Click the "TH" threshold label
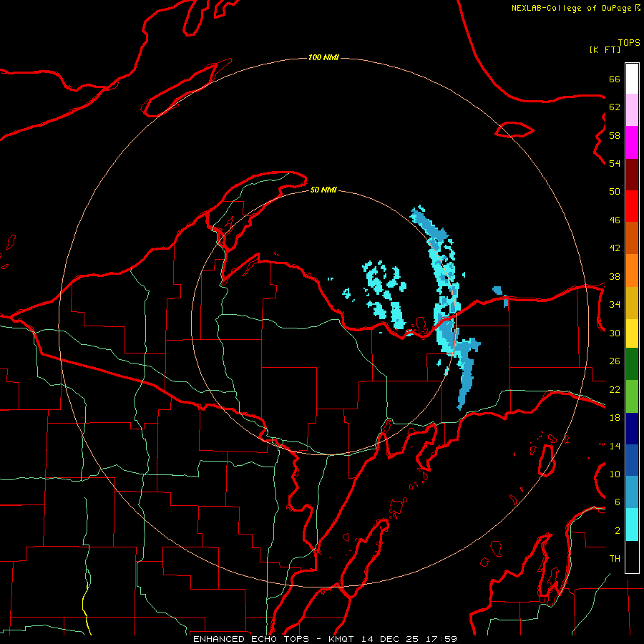 click(615, 559)
